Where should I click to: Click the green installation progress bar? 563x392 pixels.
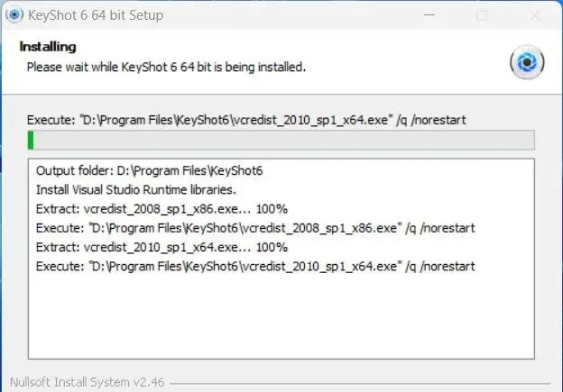pos(281,140)
